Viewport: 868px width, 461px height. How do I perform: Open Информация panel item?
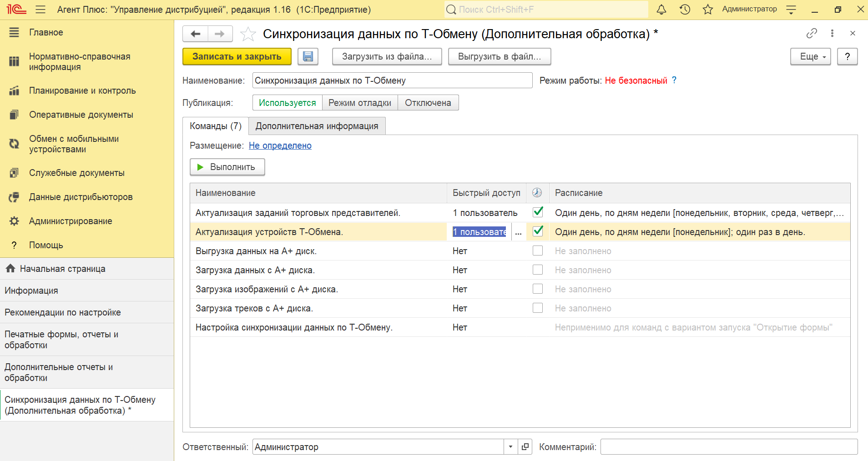(87, 291)
